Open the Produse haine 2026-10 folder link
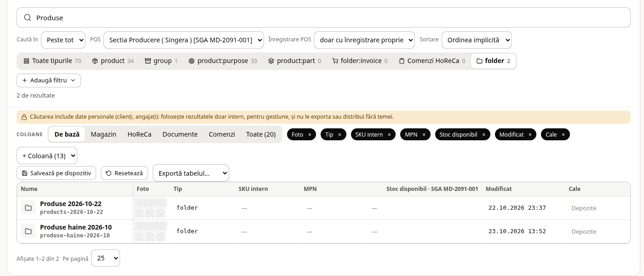 point(76,227)
